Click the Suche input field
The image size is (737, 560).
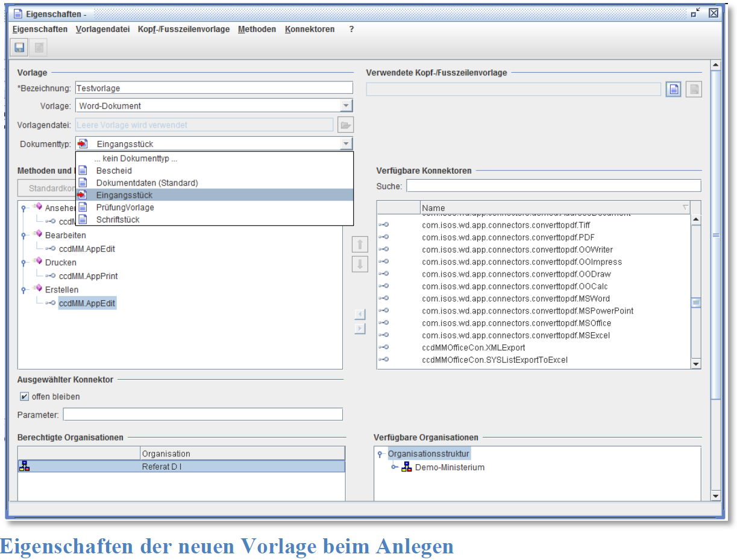point(554,186)
